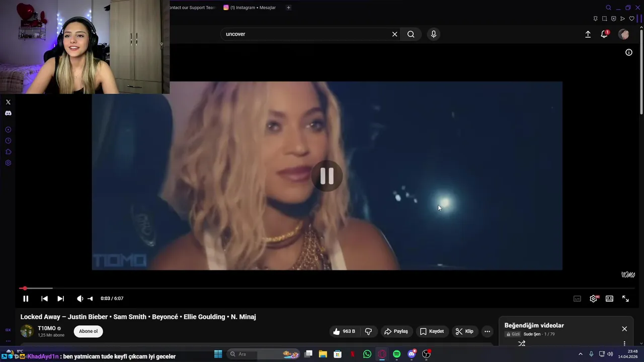Click the taskbar Ara search box
The width and height of the screenshot is (644, 362).
264,354
